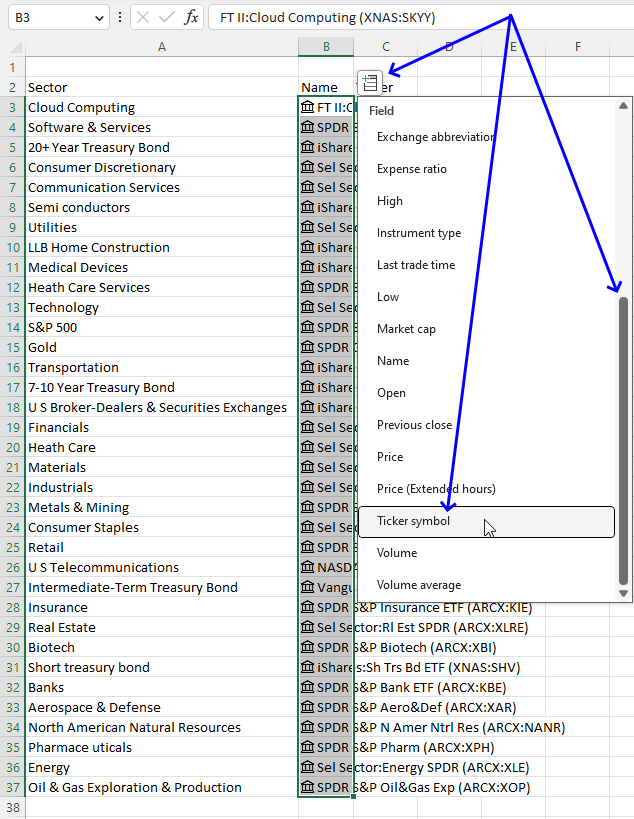Click the Aerospace & Defense cell
This screenshot has width=634, height=819.
tap(161, 707)
